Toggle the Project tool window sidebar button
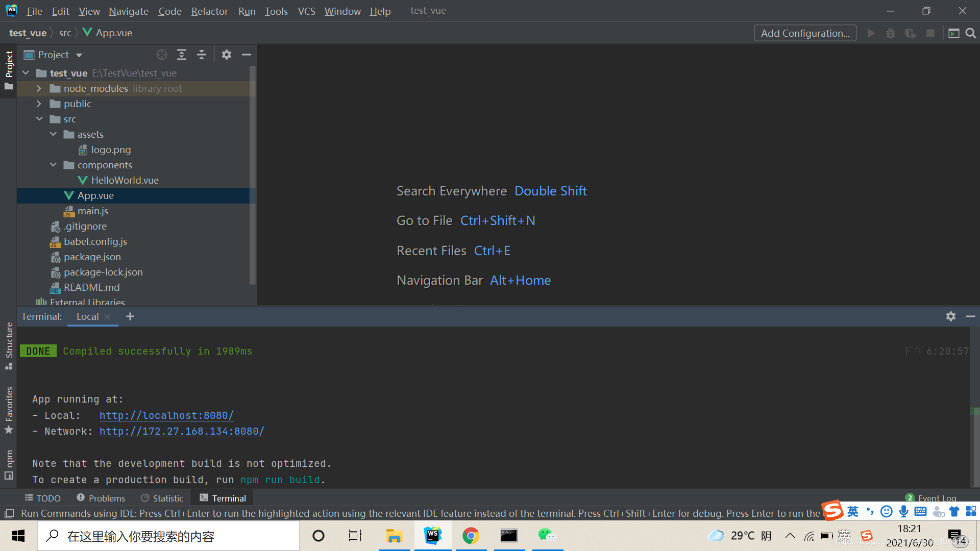Image resolution: width=980 pixels, height=551 pixels. click(x=9, y=70)
